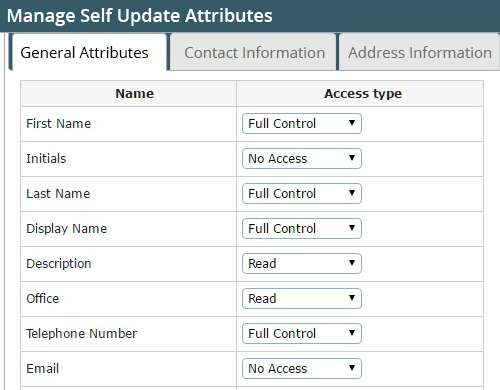This screenshot has width=500, height=390.
Task: Open the Email access type dropdown
Action: (x=302, y=369)
